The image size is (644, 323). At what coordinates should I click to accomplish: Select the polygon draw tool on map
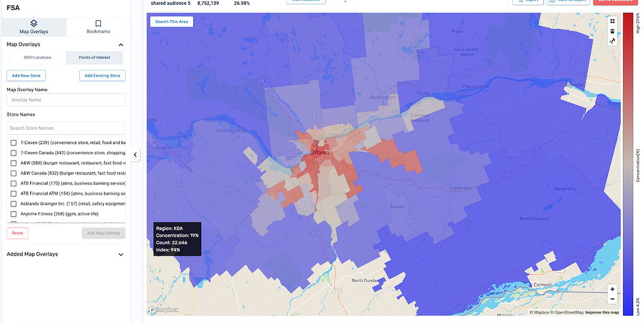[612, 21]
